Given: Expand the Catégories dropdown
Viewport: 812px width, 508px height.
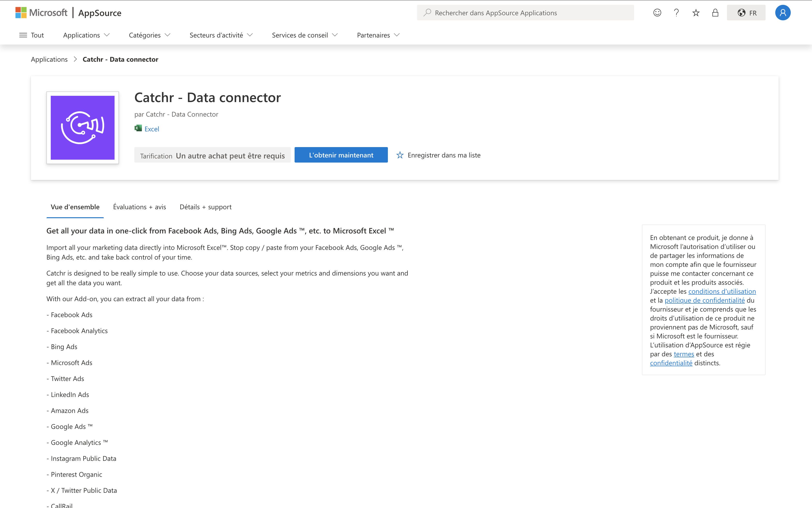Looking at the screenshot, I should coord(150,35).
